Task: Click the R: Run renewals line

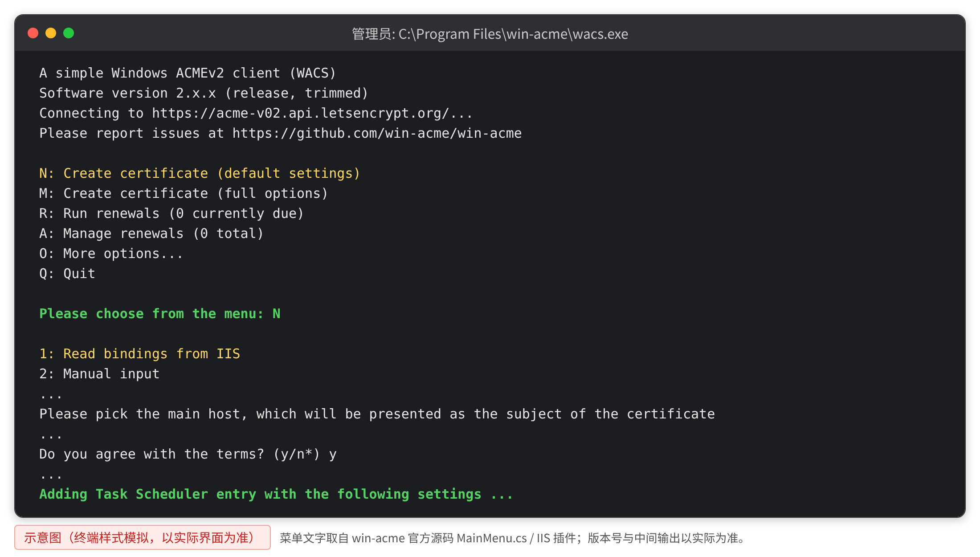Action: coord(171,213)
